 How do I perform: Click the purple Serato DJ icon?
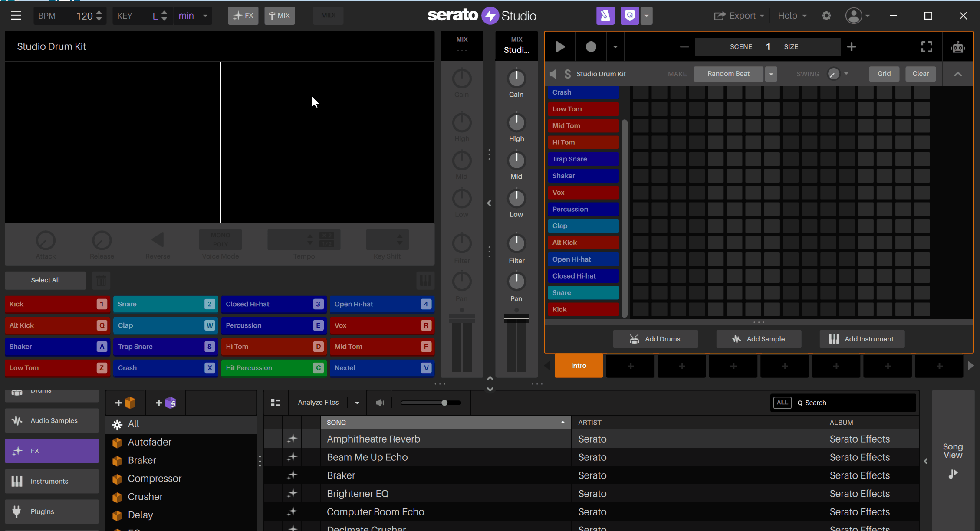(x=605, y=16)
